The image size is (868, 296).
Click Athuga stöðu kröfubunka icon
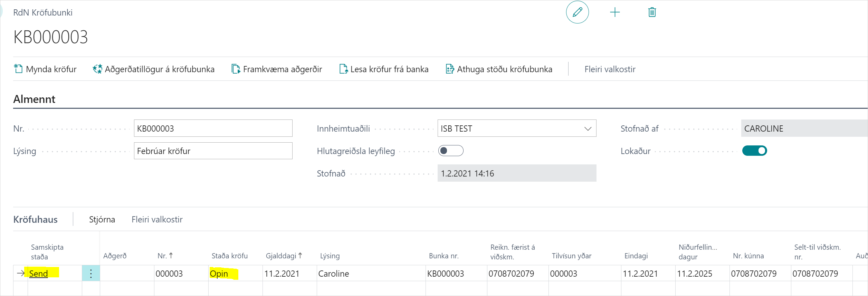(450, 69)
